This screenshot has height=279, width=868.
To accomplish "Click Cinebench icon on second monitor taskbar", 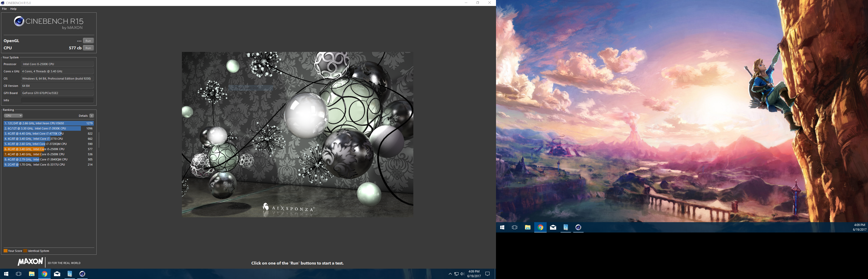I will (579, 227).
